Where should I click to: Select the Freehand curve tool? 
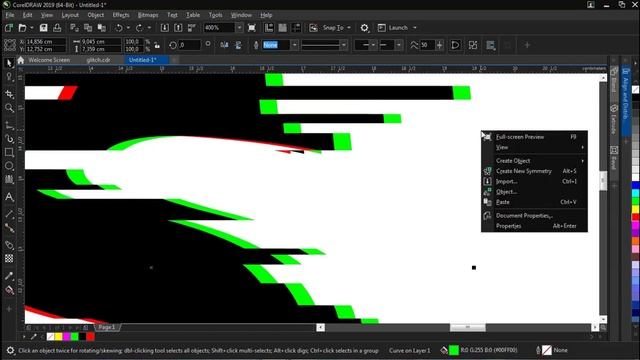pos(9,125)
